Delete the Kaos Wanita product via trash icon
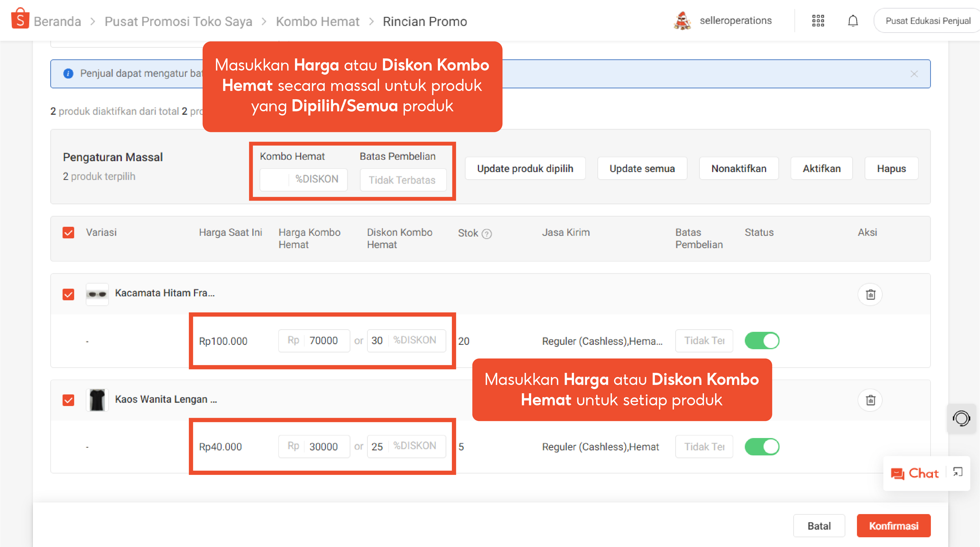Viewport: 980px width, 547px height. pos(870,400)
